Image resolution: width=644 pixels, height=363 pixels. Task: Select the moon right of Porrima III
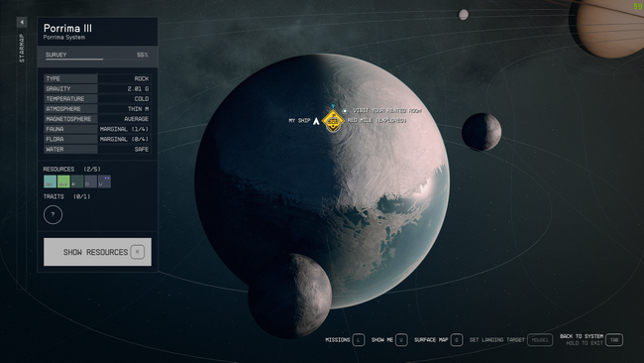(x=482, y=132)
